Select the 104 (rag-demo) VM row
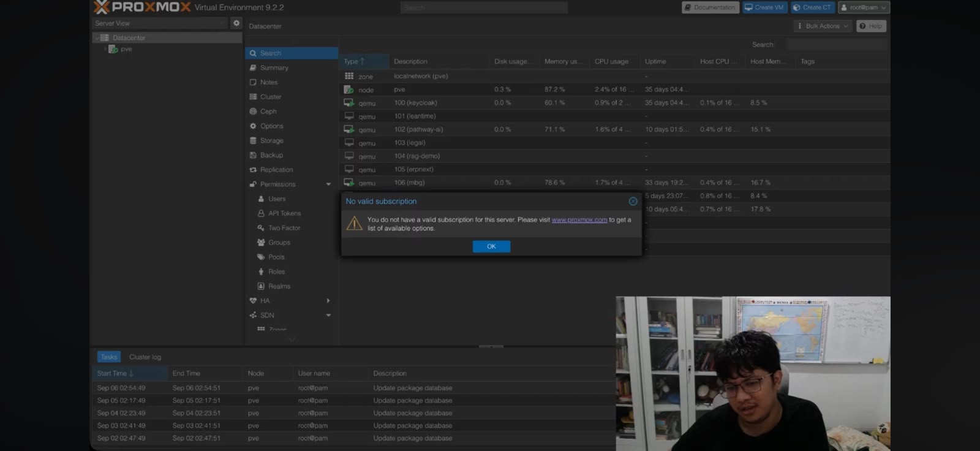 615,156
